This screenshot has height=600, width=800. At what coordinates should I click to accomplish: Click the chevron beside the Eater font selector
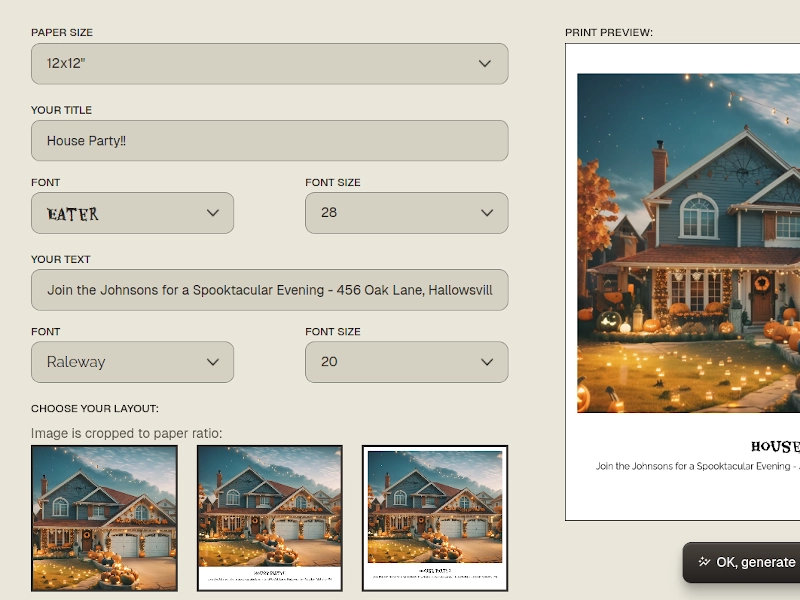point(212,212)
